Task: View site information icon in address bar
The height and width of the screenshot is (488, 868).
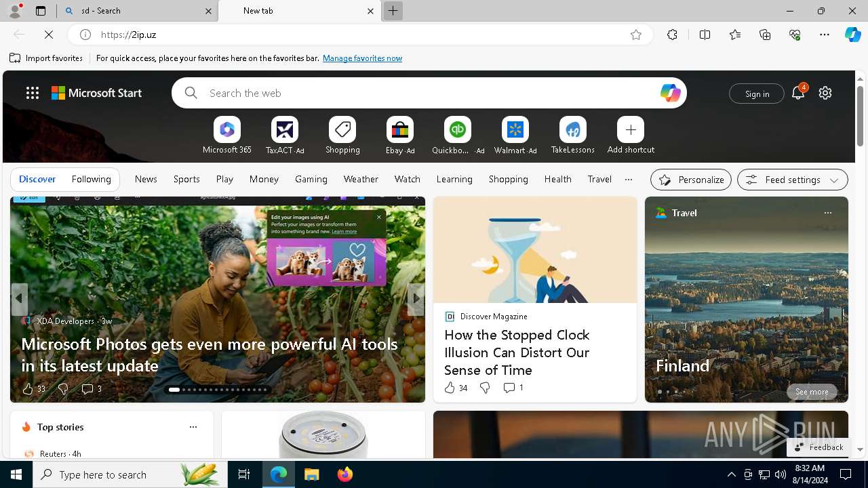Action: coord(85,35)
